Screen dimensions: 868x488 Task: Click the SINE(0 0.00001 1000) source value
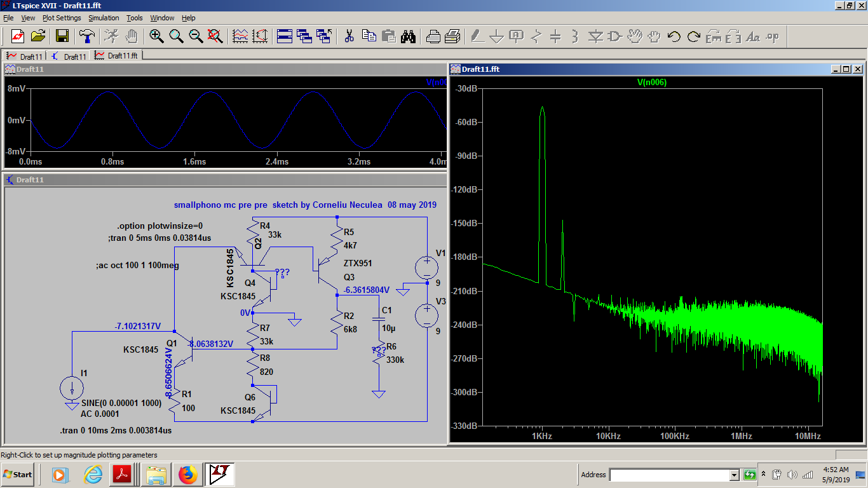pyautogui.click(x=122, y=404)
